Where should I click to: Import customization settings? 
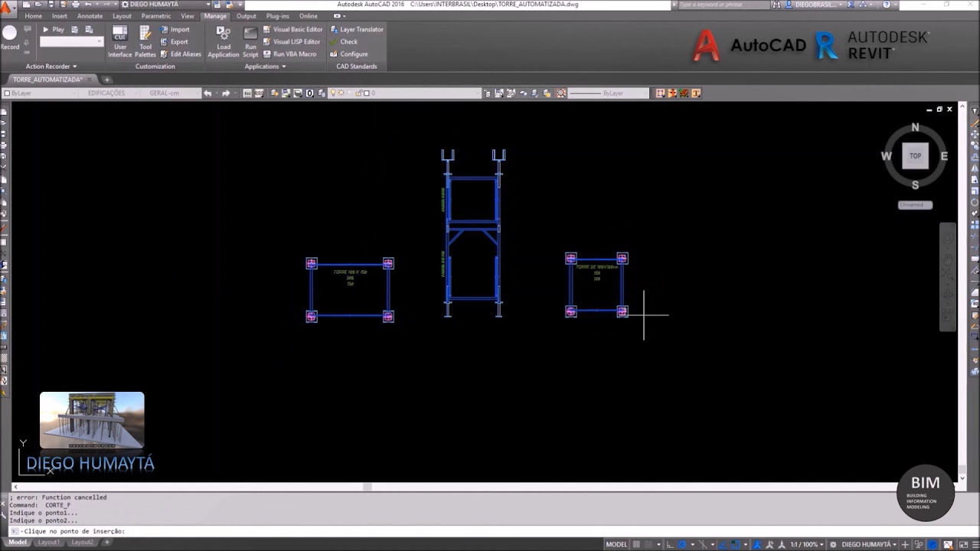(x=175, y=30)
